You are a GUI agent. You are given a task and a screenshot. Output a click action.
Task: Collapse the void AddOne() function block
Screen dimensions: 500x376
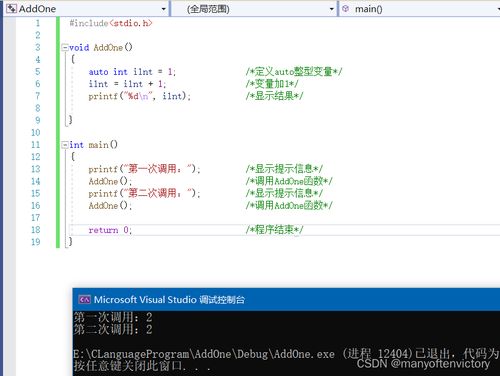pyautogui.click(x=65, y=48)
